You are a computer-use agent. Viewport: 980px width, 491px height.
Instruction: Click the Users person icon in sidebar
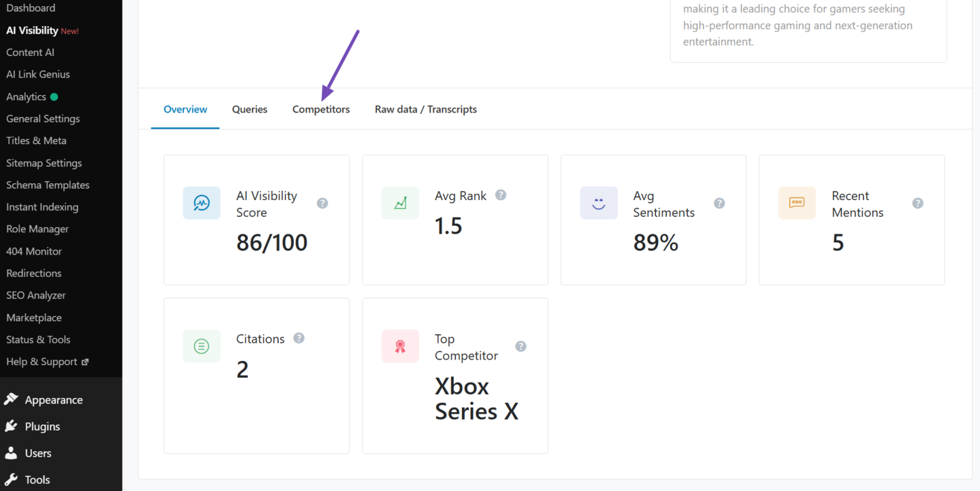11,453
